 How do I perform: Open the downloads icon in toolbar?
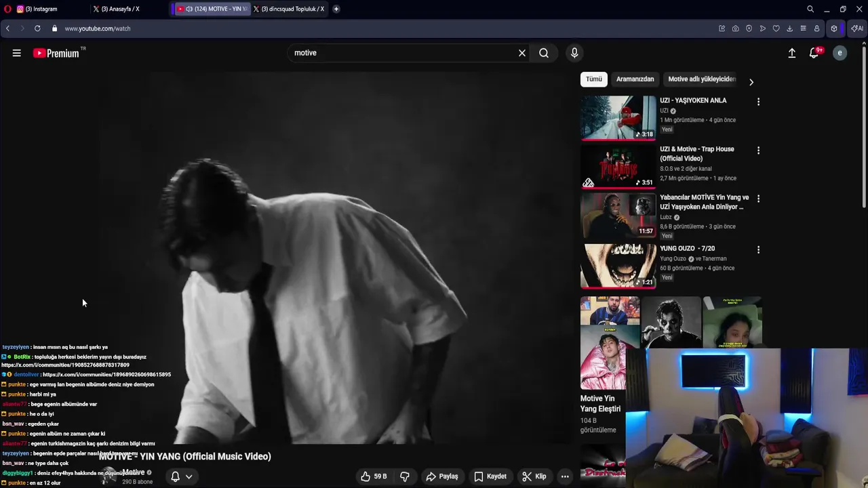(x=790, y=28)
